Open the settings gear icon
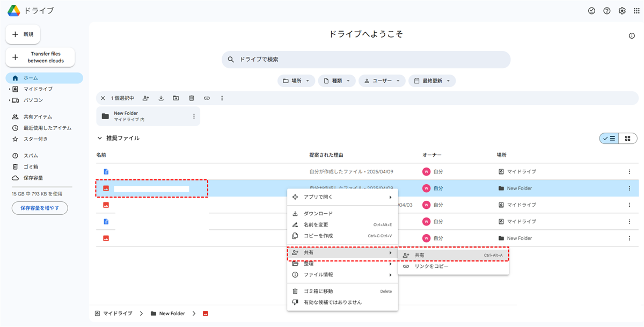This screenshot has width=644, height=327. 622,11
